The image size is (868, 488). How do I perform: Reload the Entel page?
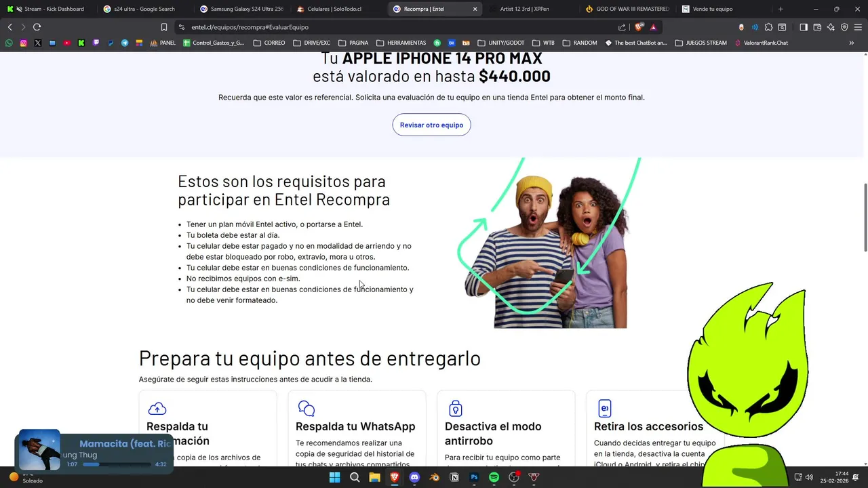tap(37, 27)
